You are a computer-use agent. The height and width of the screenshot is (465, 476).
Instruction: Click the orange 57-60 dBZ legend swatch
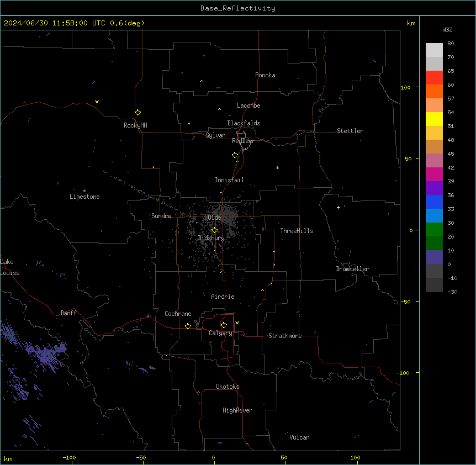point(434,91)
